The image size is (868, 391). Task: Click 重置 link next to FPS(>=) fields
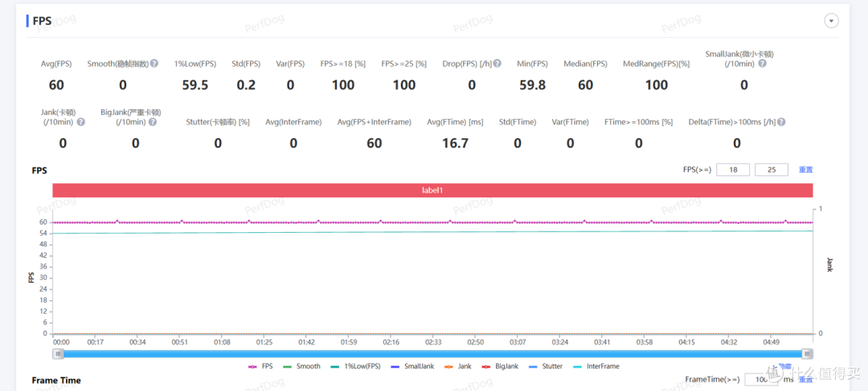pos(805,169)
